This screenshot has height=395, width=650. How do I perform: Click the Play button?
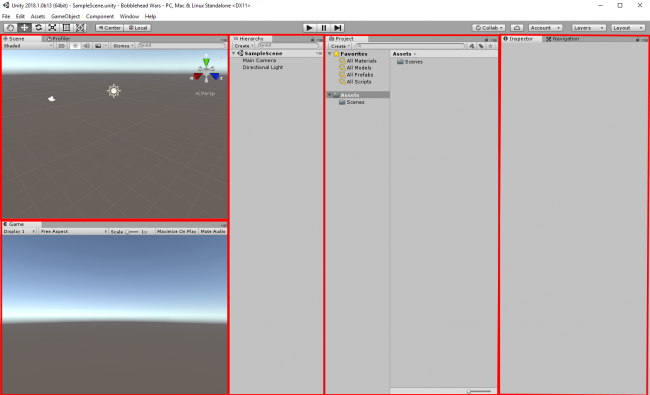[x=309, y=28]
